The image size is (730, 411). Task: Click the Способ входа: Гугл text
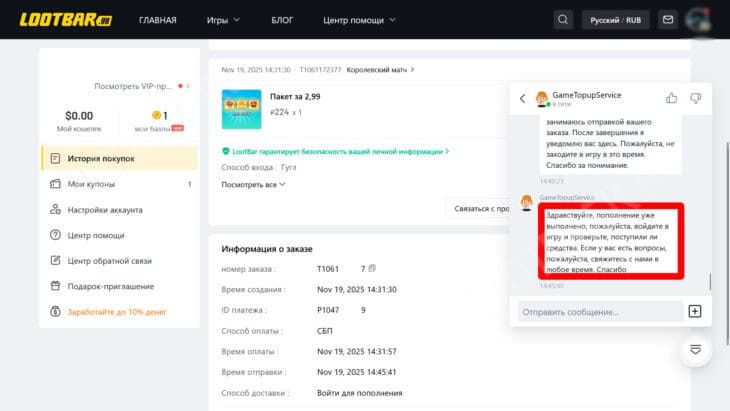(259, 167)
